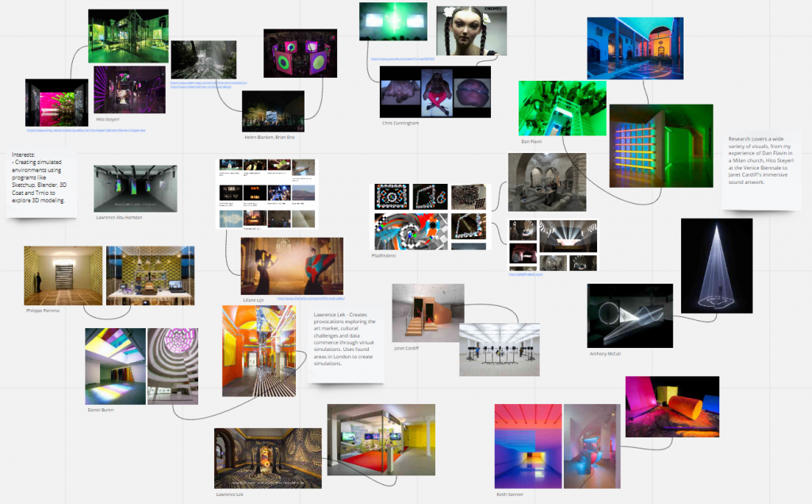Select the night trees projection image
Screen dimensions: 812x504
273,112
